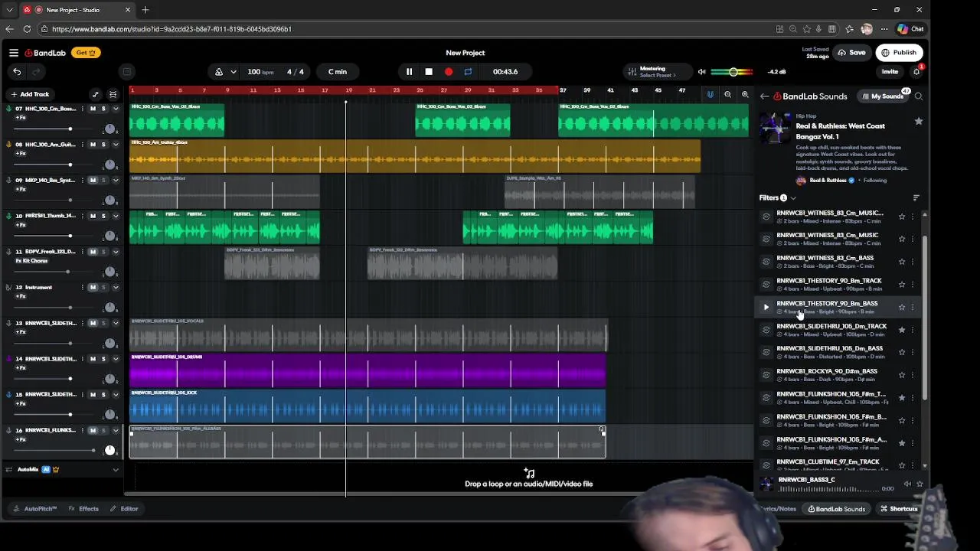Screen dimensions: 980x551
Task: Open track view options icon beside Add Track
Action: pyautogui.click(x=113, y=94)
